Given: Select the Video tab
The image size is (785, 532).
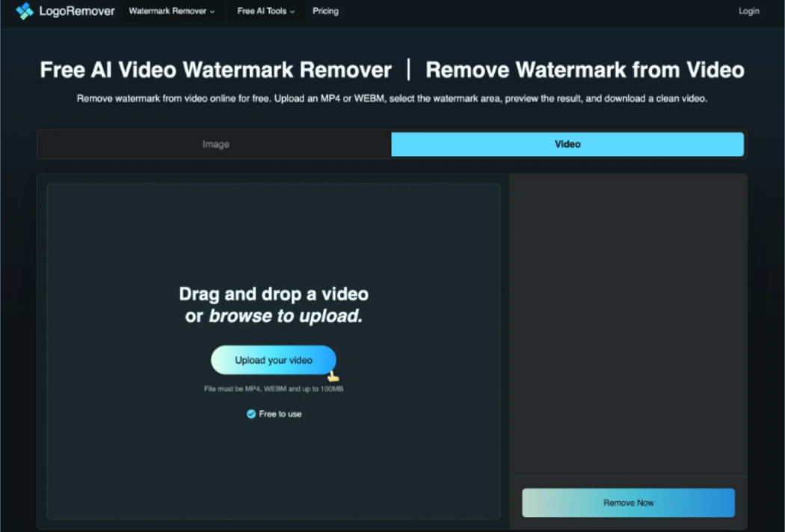Looking at the screenshot, I should [567, 144].
